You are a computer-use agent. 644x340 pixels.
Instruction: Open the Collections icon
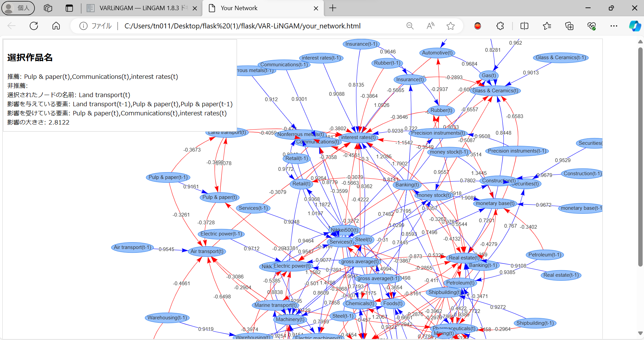click(x=569, y=26)
